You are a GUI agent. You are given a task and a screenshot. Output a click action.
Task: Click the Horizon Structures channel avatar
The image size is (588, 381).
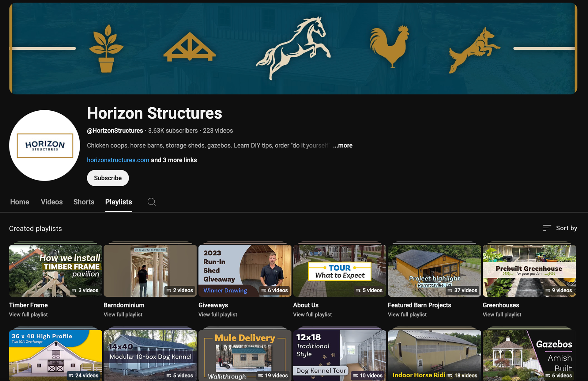[x=45, y=145]
